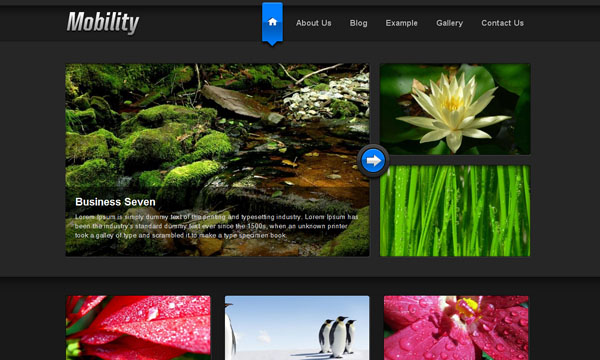Advance slider with blue arrow button
600x360 pixels.
tap(373, 161)
